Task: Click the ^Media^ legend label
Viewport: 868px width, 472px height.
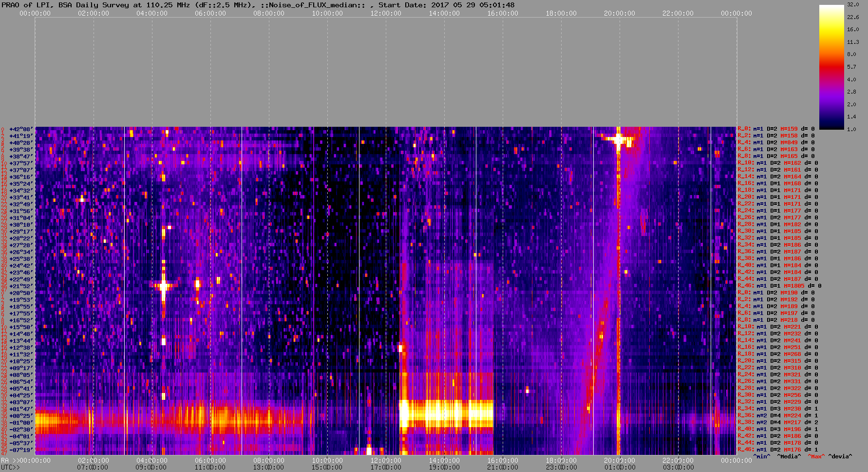Action: point(789,457)
